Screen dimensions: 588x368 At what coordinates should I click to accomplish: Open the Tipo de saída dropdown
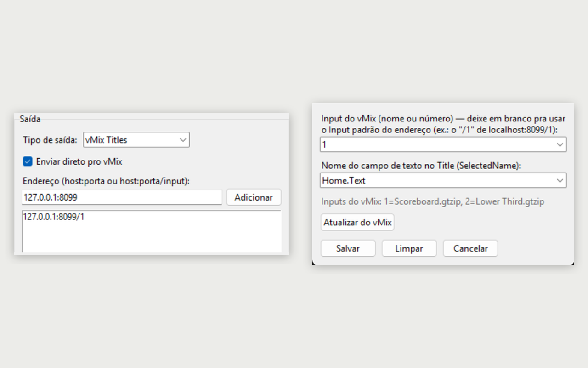(x=136, y=140)
